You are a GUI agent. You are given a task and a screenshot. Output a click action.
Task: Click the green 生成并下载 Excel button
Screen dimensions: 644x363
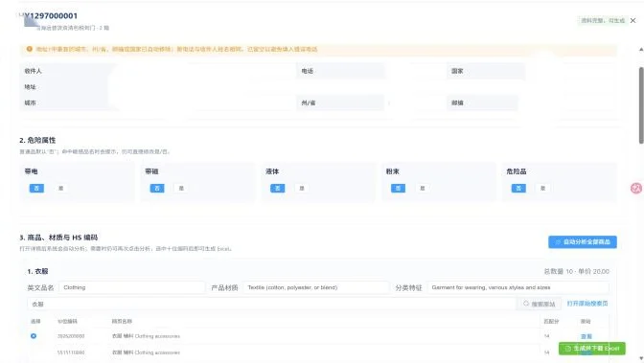(x=592, y=349)
